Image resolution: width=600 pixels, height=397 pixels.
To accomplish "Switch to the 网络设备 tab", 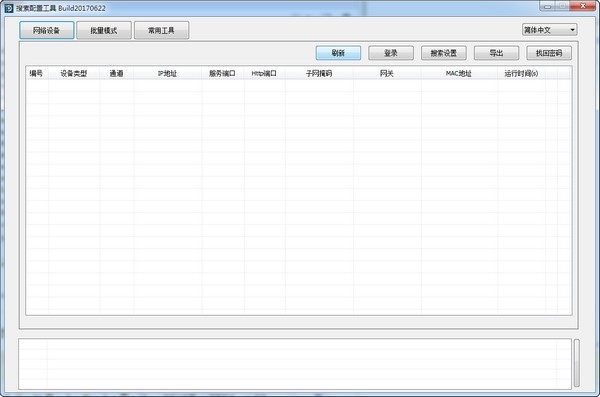I will pos(47,30).
